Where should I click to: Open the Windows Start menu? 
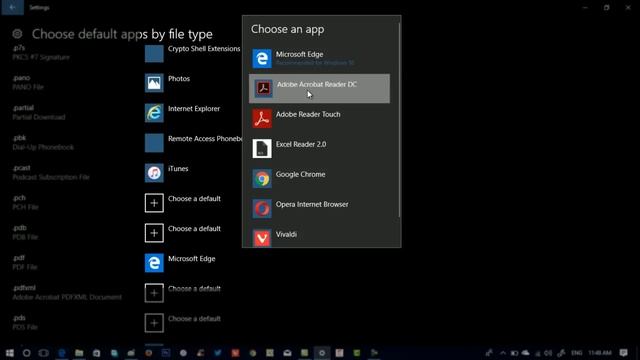[x=9, y=353]
